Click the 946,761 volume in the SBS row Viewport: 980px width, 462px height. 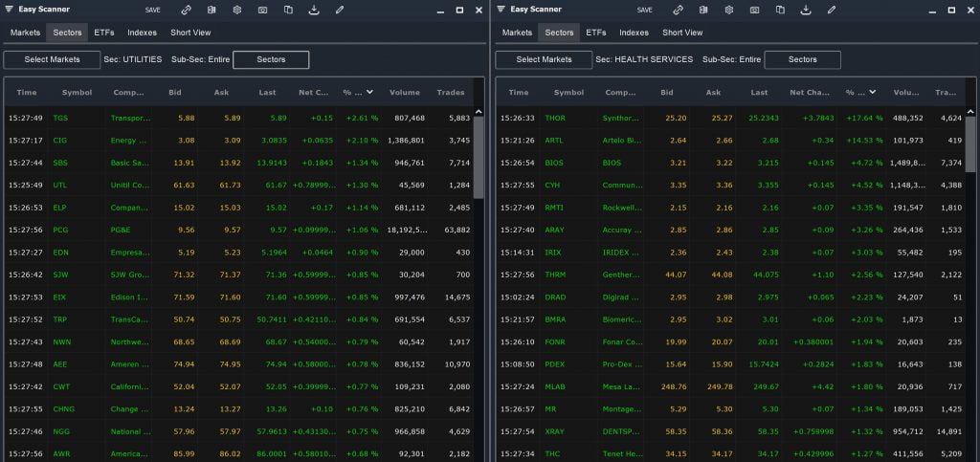(x=410, y=163)
